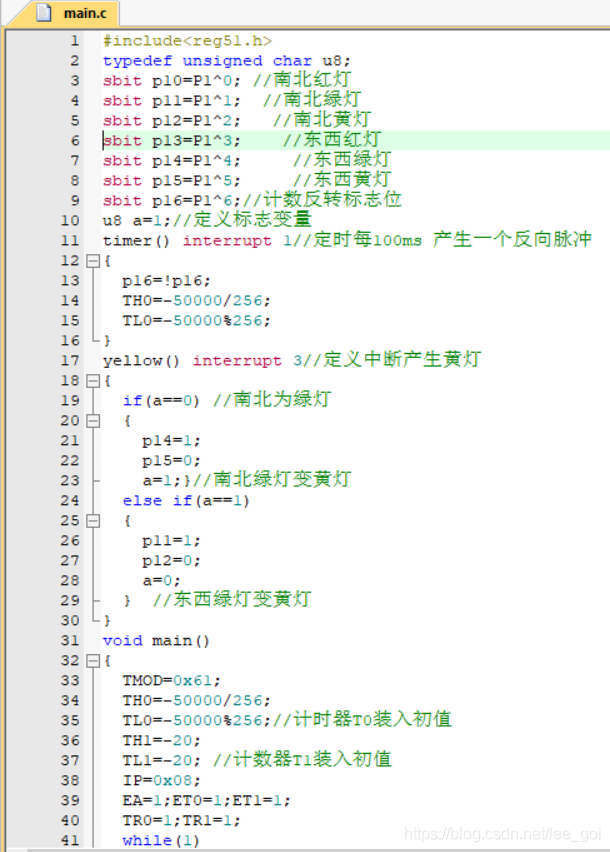Click the 'IP=0x08;' statement

pyautogui.click(x=161, y=781)
